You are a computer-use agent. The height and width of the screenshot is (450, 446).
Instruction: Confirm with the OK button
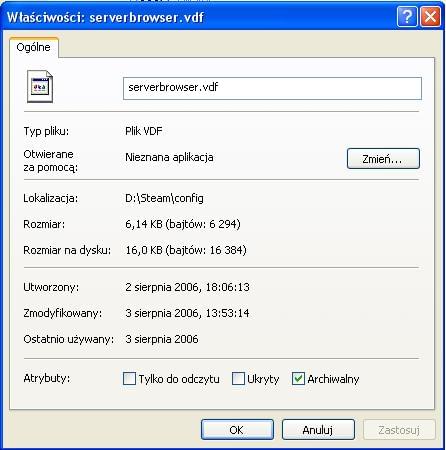click(x=237, y=430)
